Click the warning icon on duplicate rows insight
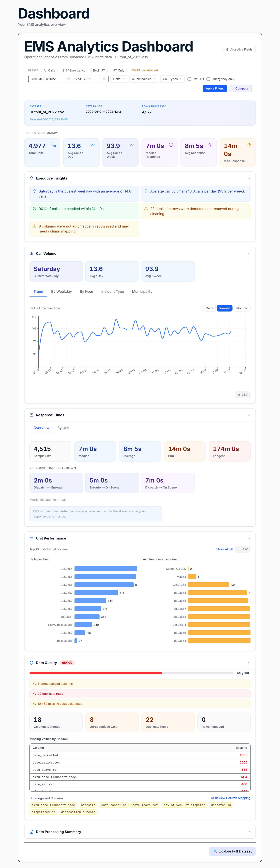The height and width of the screenshot is (868, 280). tap(146, 209)
